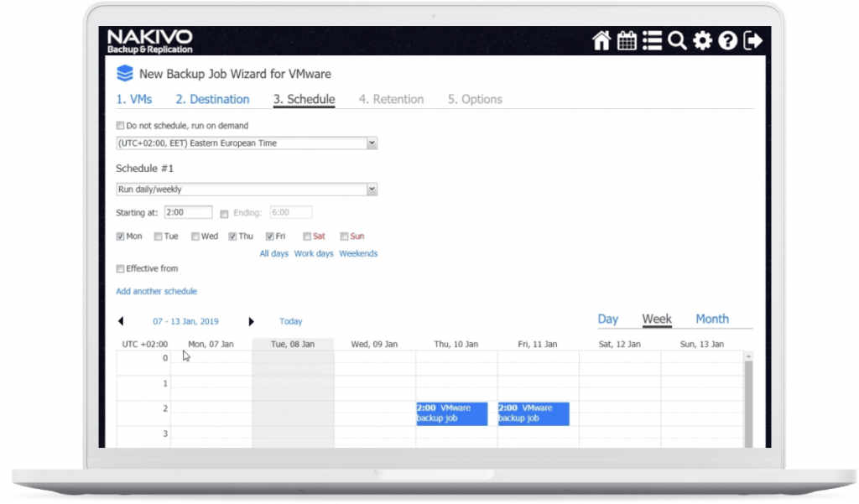Switch to Month calendar view
Screen dimensions: 859x504
[711, 319]
